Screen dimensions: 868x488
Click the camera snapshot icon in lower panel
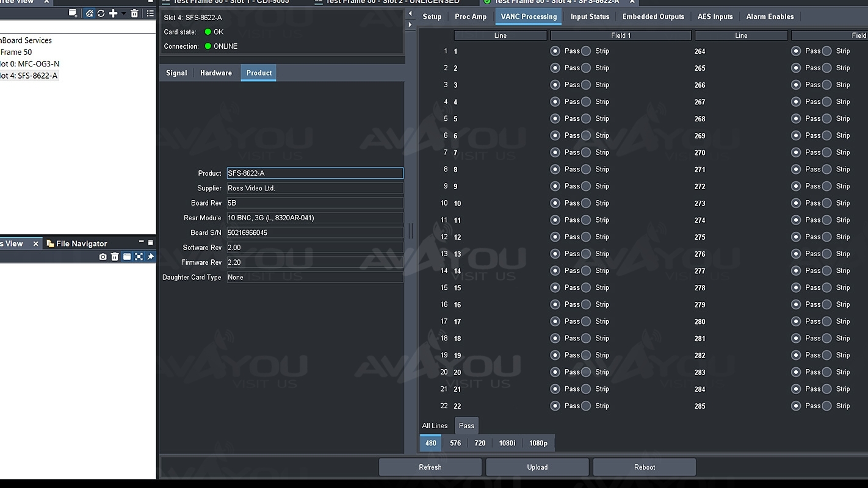click(103, 257)
